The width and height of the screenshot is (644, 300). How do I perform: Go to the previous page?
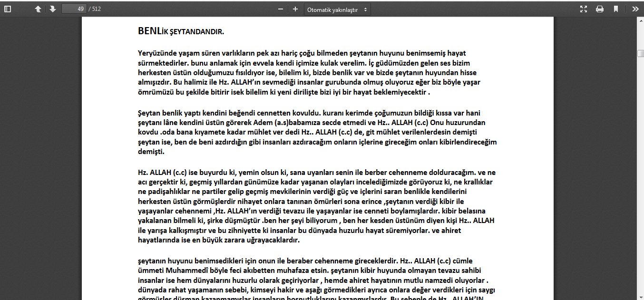pyautogui.click(x=38, y=9)
